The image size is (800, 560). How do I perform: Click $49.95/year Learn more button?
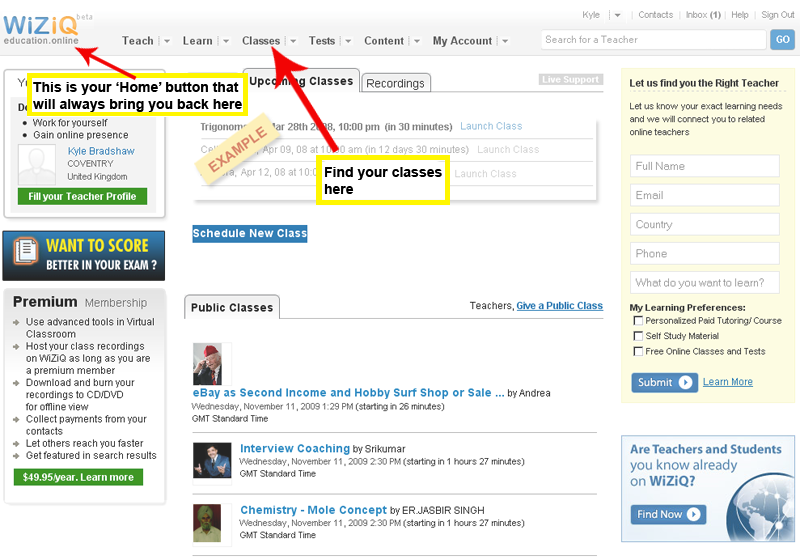(x=78, y=477)
